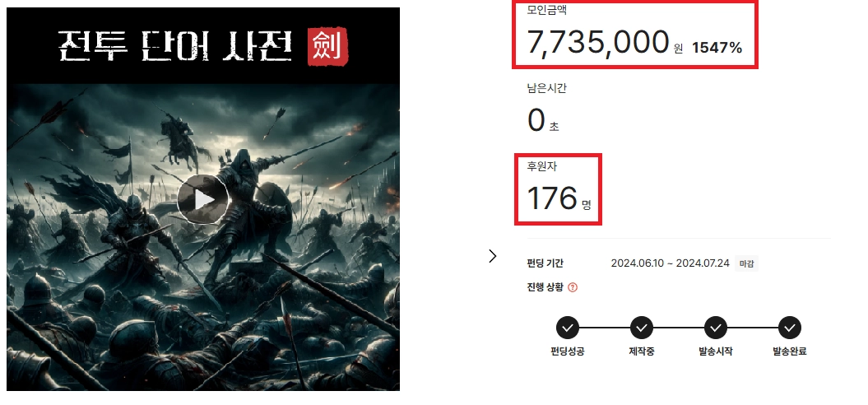Screen dimensions: 868x405
Task: Play the project video
Action: (x=203, y=200)
